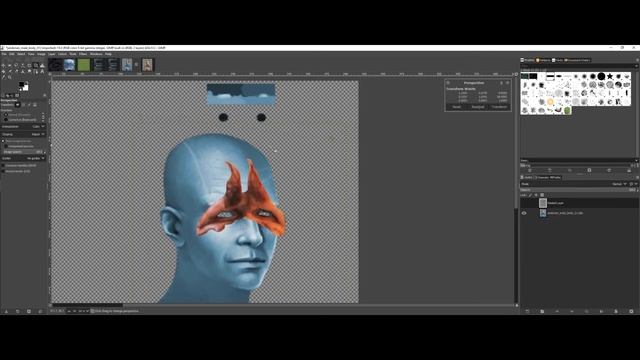Click Transform in Perspective dialog

pyautogui.click(x=499, y=107)
